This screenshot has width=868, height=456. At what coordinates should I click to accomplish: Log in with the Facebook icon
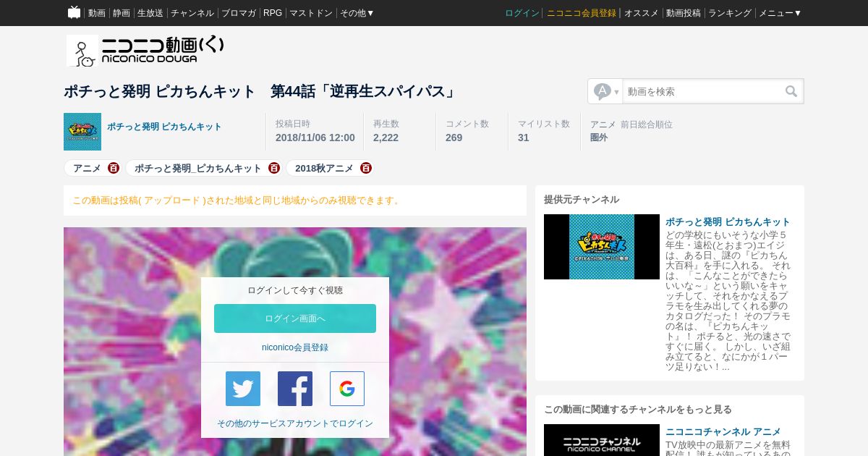[x=295, y=389]
